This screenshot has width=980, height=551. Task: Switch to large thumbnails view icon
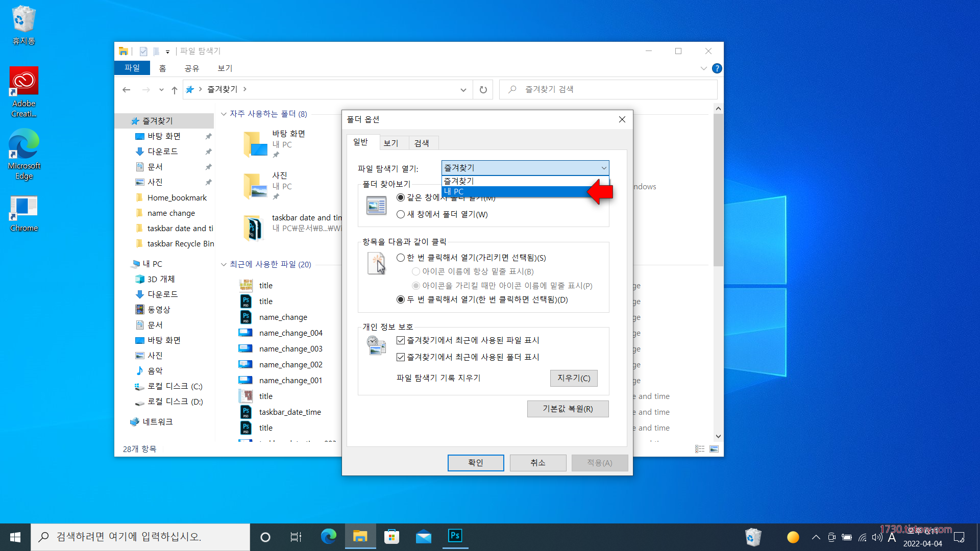tap(714, 449)
